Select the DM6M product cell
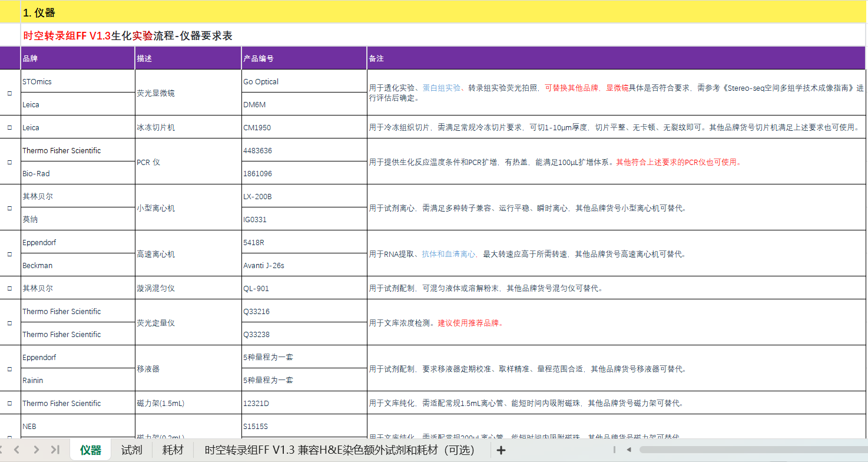Screen dimensions: 868x462 tap(304, 104)
